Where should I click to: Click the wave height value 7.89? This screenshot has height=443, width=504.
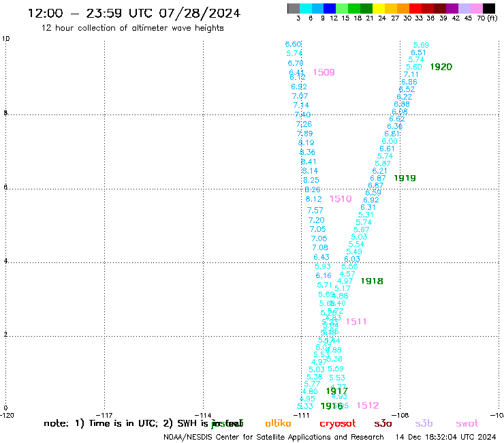point(304,134)
